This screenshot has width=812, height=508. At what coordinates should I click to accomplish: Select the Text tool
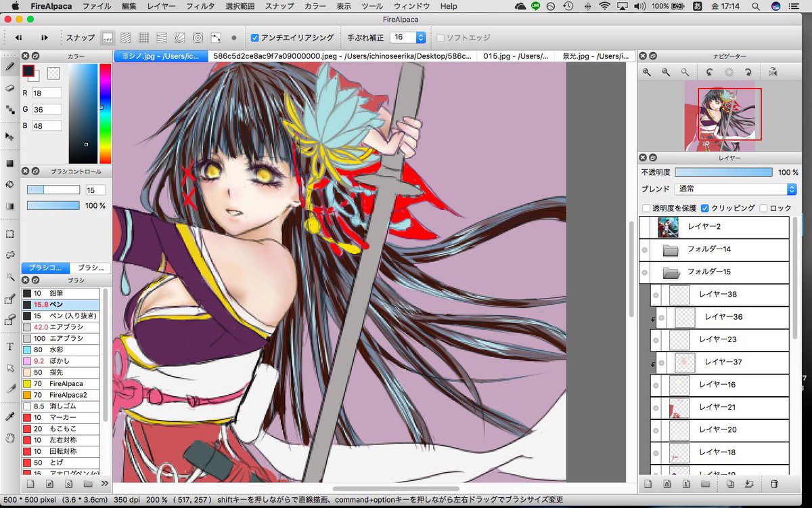point(9,347)
